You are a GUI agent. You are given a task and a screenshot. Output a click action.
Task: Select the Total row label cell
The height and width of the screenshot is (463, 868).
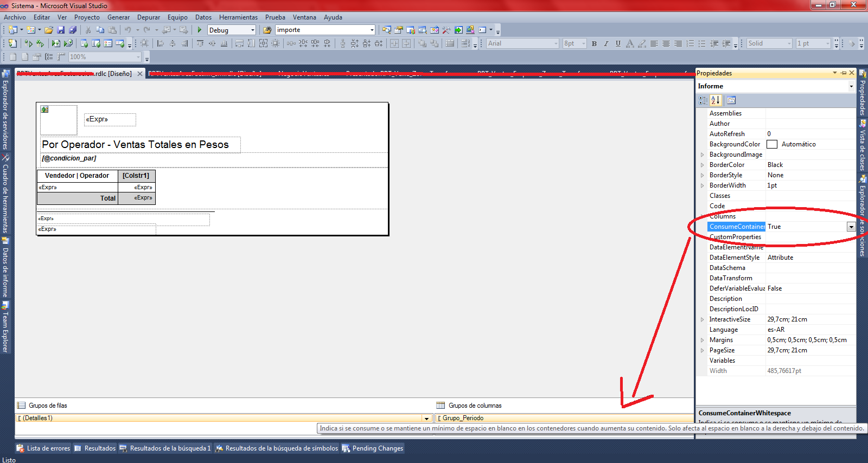pyautogui.click(x=77, y=198)
